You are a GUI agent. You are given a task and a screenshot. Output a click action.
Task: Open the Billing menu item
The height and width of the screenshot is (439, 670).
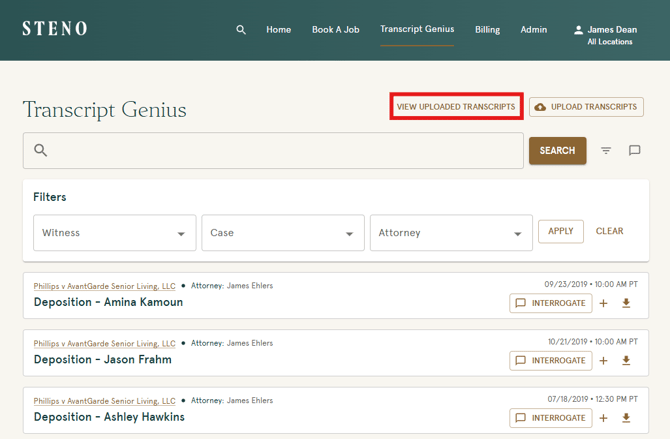click(x=487, y=30)
